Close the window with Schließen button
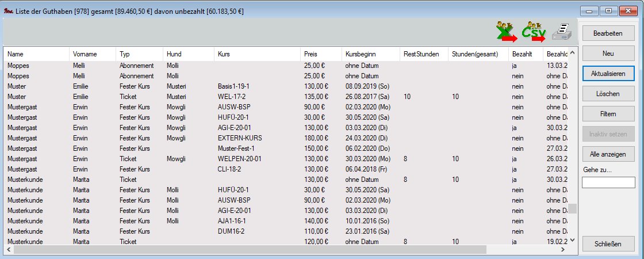Viewport: 644px width, 259px height. tap(608, 244)
